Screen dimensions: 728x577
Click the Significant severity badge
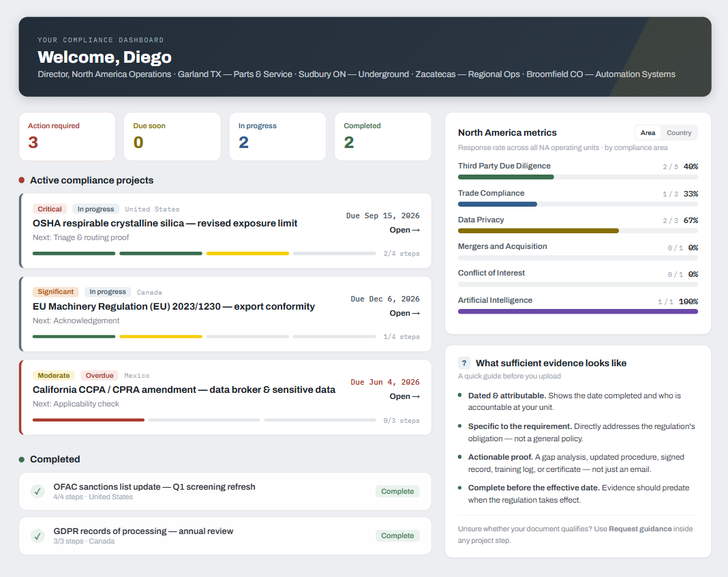(x=56, y=292)
